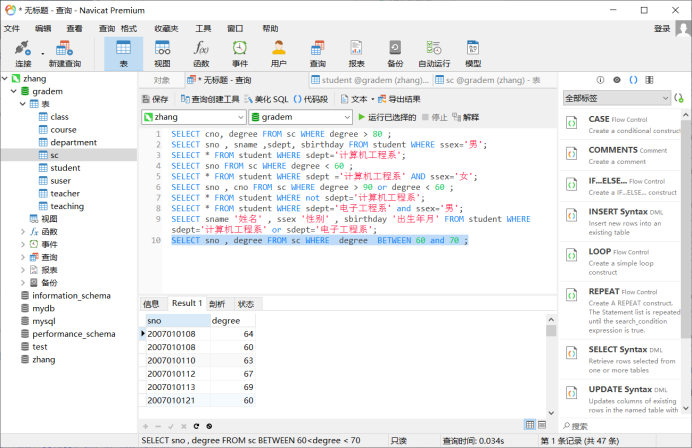Viewport: 692px width, 448px height.
Task: Open the Profile (剖析) result tab
Action: (x=217, y=304)
